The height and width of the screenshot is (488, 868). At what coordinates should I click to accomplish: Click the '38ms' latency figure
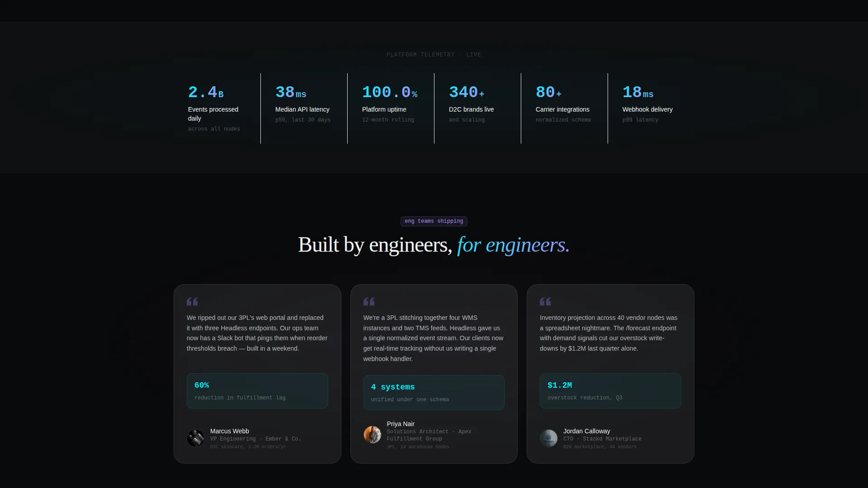click(291, 92)
